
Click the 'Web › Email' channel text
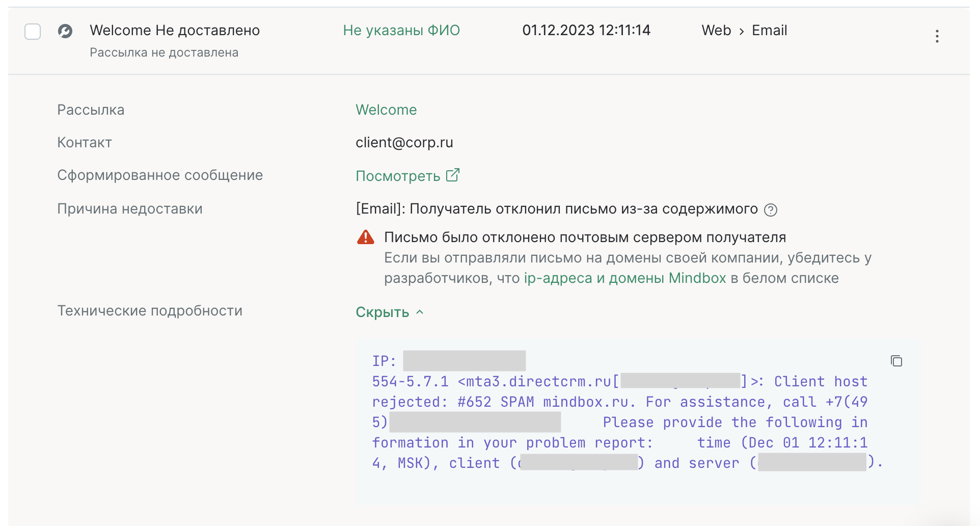[x=744, y=31]
